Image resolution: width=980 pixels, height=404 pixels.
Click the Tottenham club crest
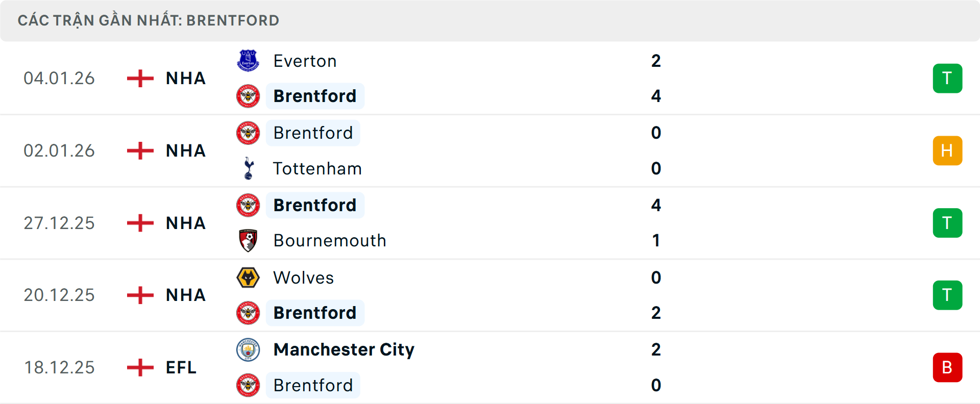pyautogui.click(x=248, y=168)
